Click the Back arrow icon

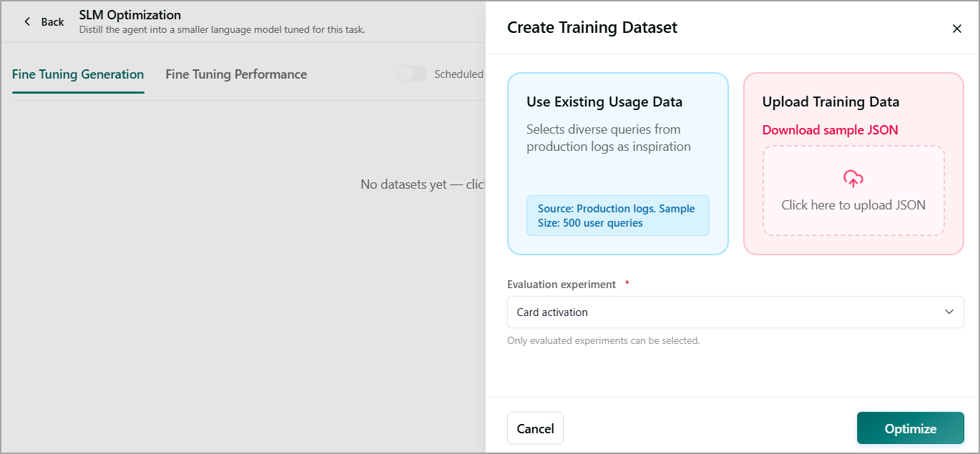tap(27, 21)
